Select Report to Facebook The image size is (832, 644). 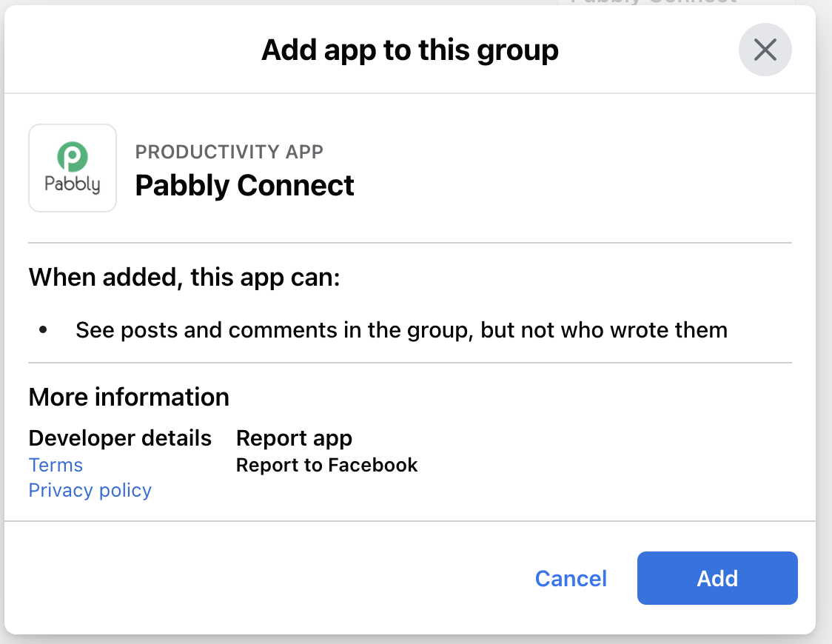tap(327, 465)
